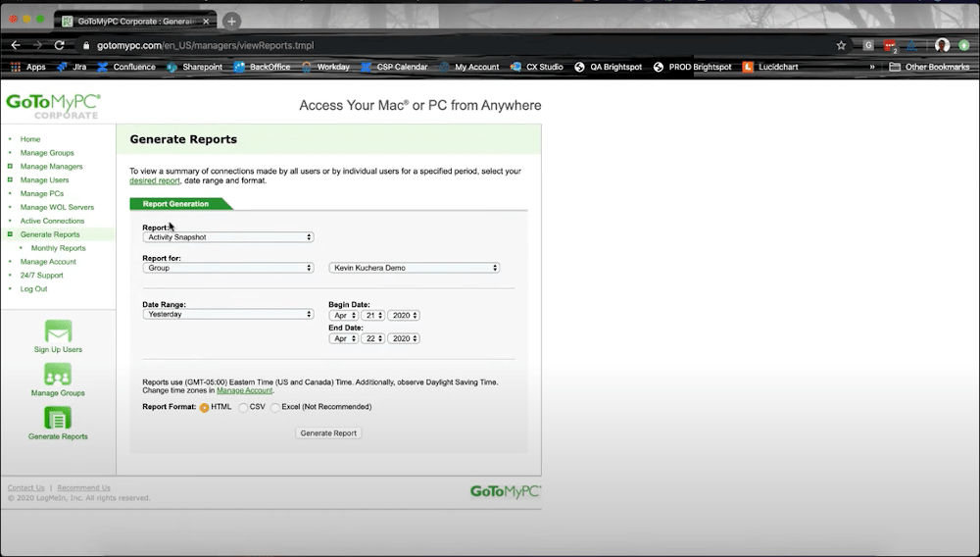Click the browser profile avatar

942,45
